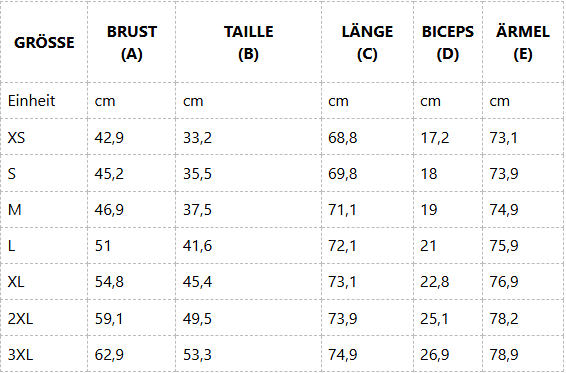Image resolution: width=566 pixels, height=373 pixels.
Task: Click the XL biceps value 22,8
Action: tap(435, 282)
